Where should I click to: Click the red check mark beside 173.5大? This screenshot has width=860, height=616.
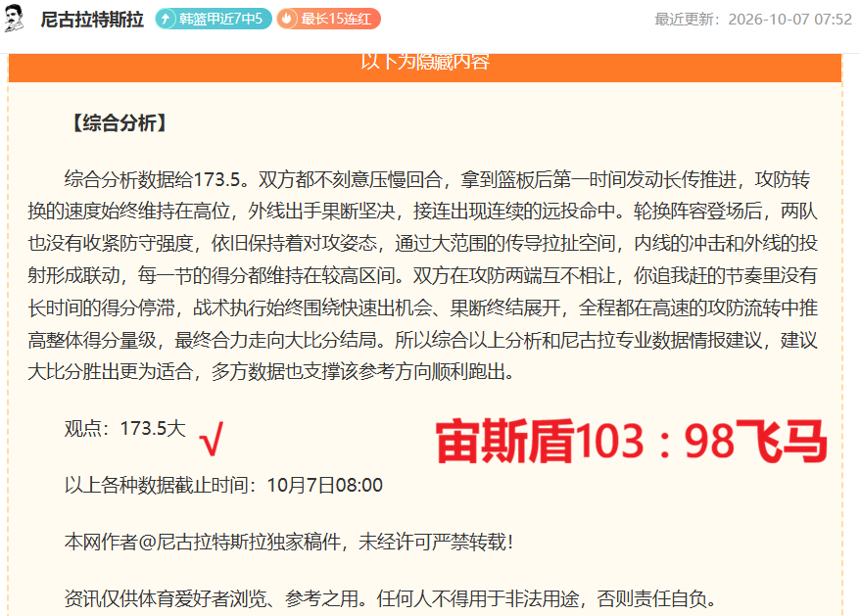pyautogui.click(x=212, y=438)
